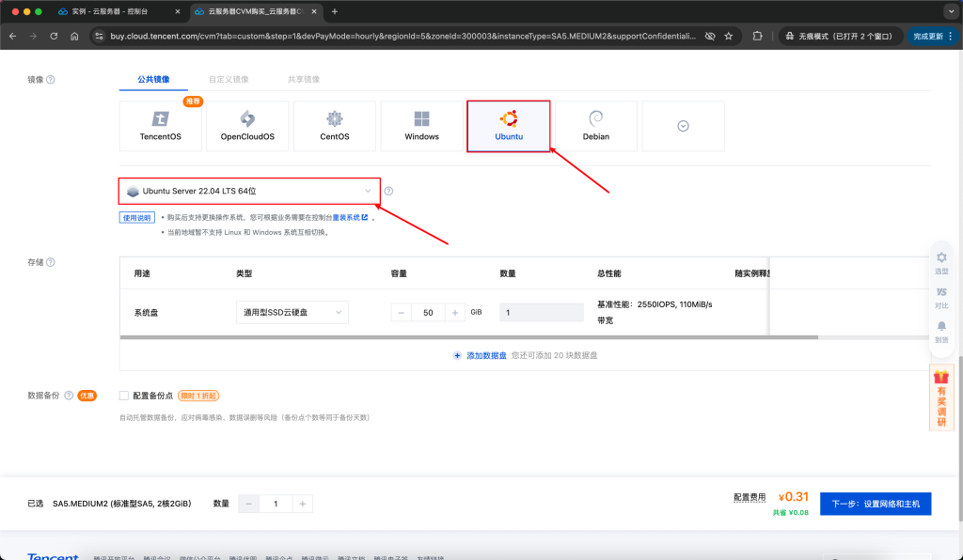Enable the 配置备份点 backup checkbox
963x560 pixels.
(123, 395)
